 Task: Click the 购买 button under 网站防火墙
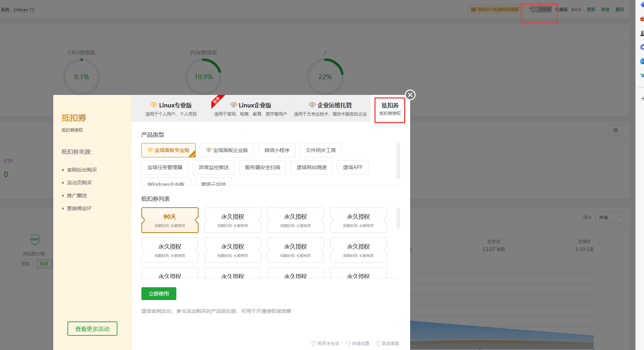[x=44, y=264]
